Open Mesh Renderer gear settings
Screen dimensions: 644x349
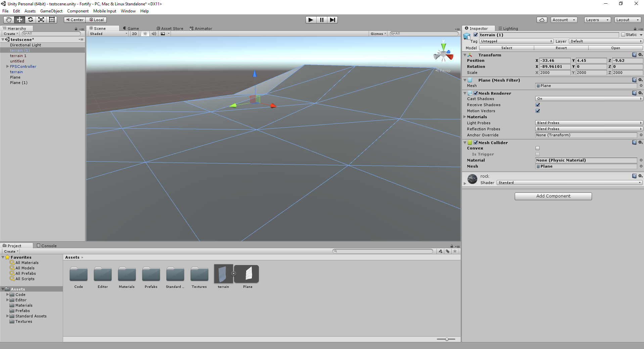tap(640, 93)
